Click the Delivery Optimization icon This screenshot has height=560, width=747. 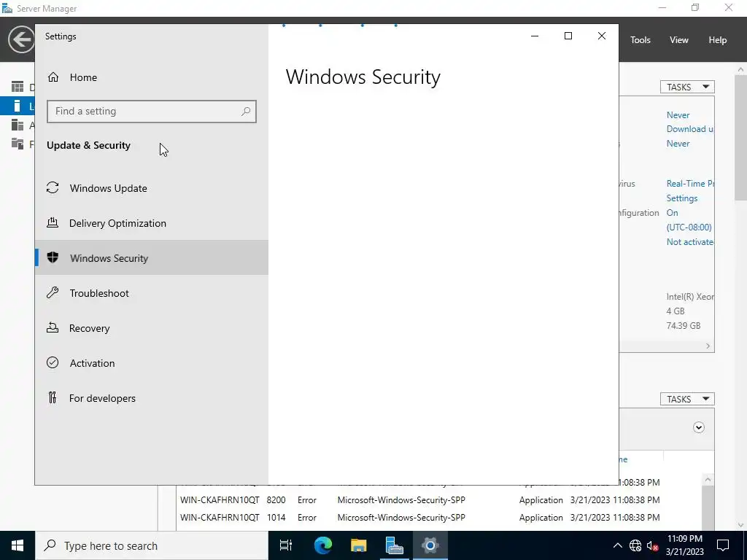tap(53, 222)
